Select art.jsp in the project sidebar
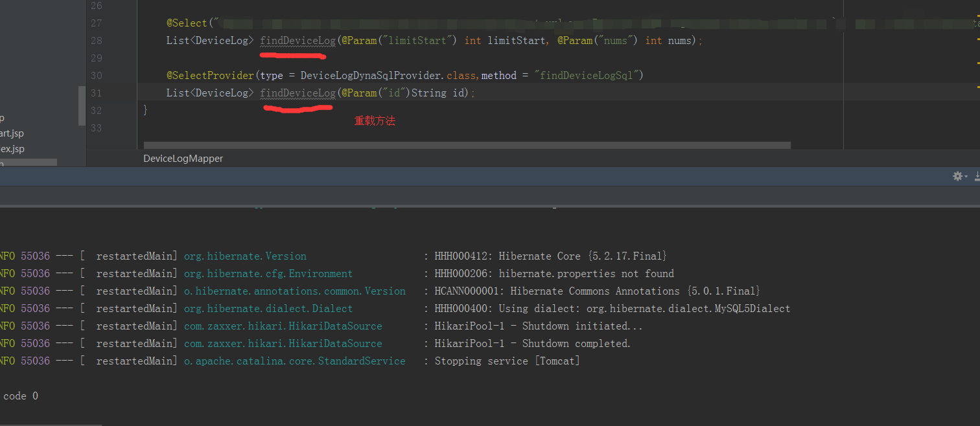The height and width of the screenshot is (426, 980). pos(12,133)
